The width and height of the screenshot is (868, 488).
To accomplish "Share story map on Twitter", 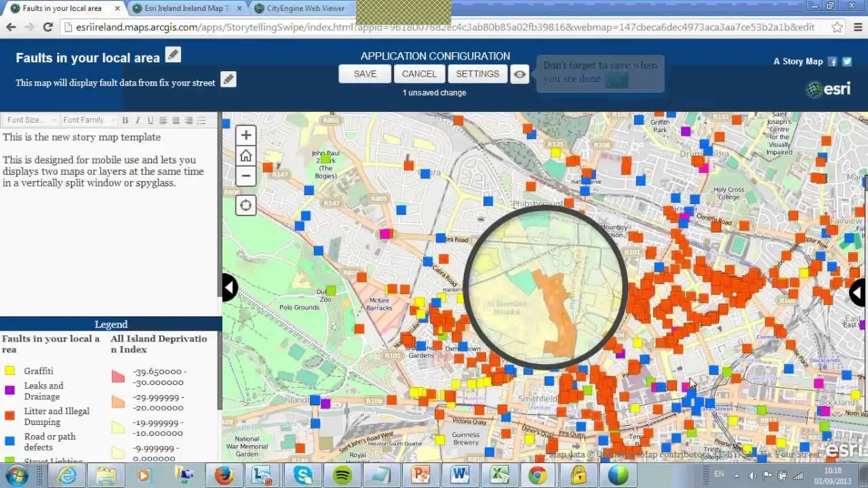I will tap(847, 61).
